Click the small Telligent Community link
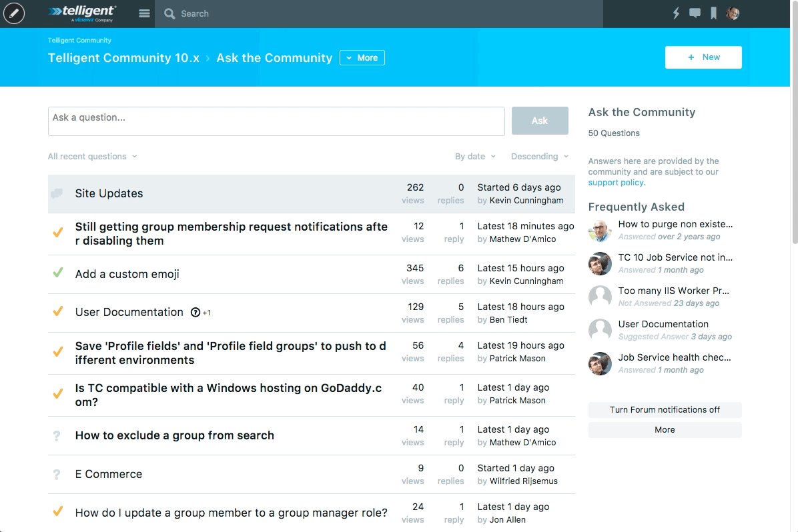Image resolution: width=798 pixels, height=532 pixels. (79, 40)
